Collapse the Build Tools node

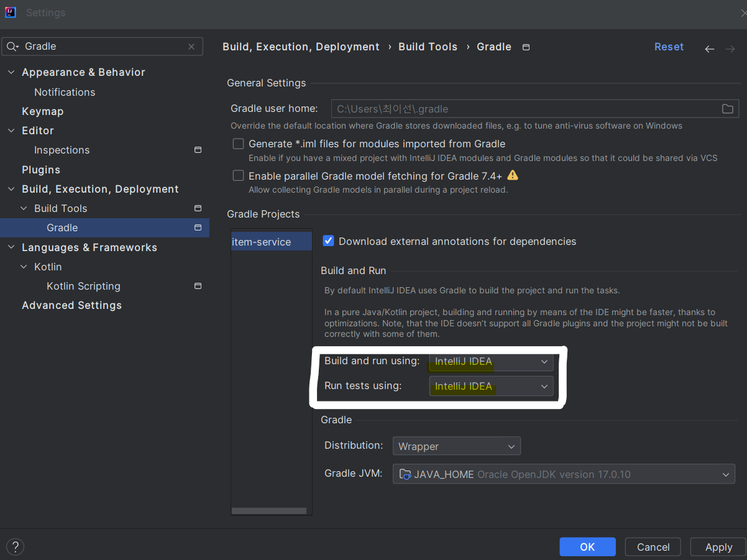click(24, 208)
